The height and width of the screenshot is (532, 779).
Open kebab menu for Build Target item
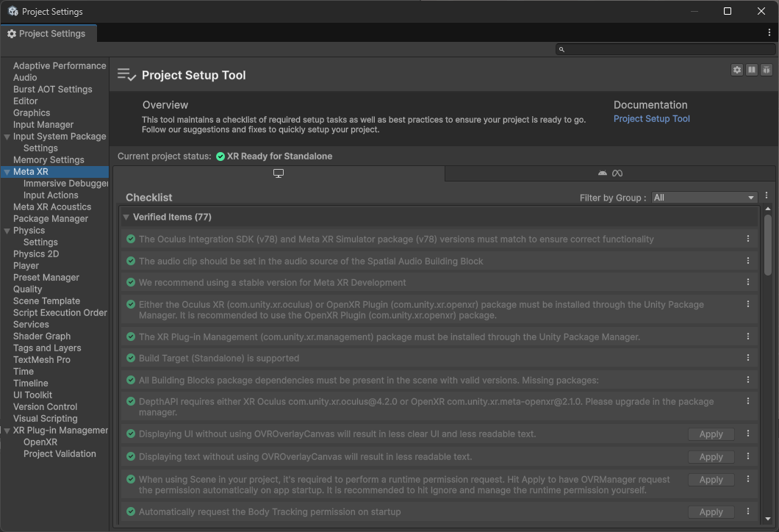(x=748, y=358)
